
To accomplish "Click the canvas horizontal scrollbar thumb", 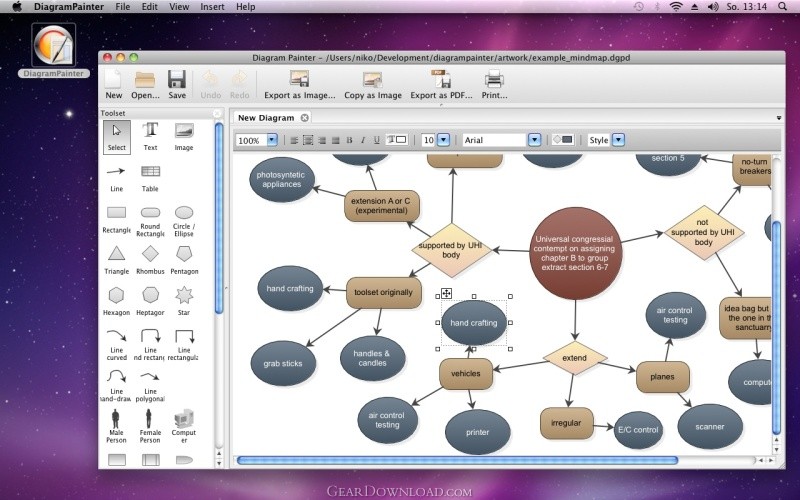I will click(458, 460).
